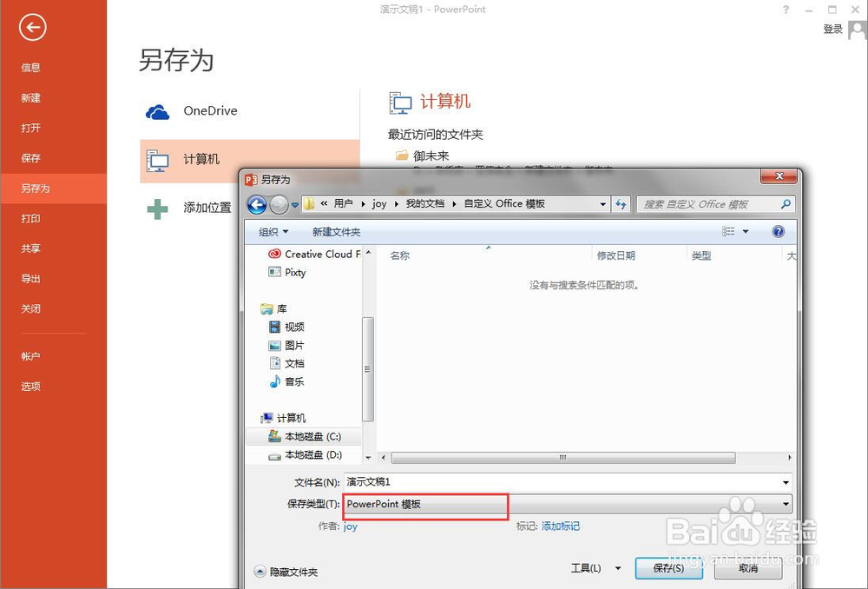The image size is (868, 589).
Task: Click the 登录 sign-in link
Action: pyautogui.click(x=832, y=29)
